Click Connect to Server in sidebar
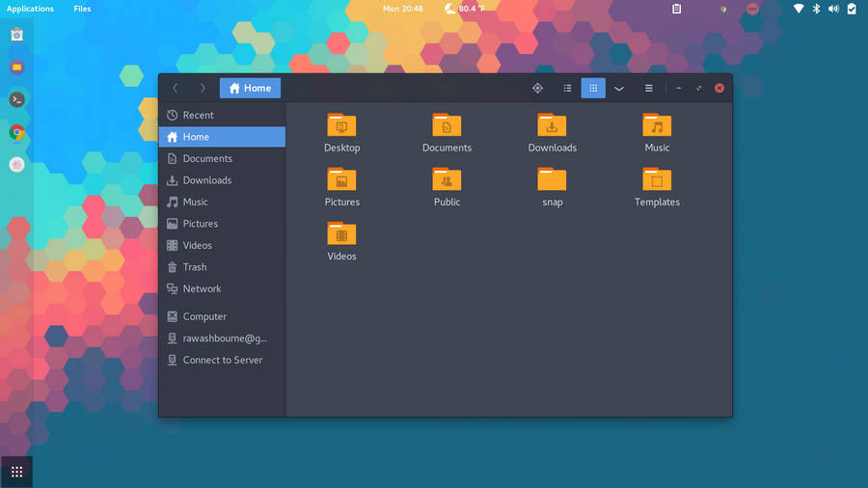 (222, 360)
